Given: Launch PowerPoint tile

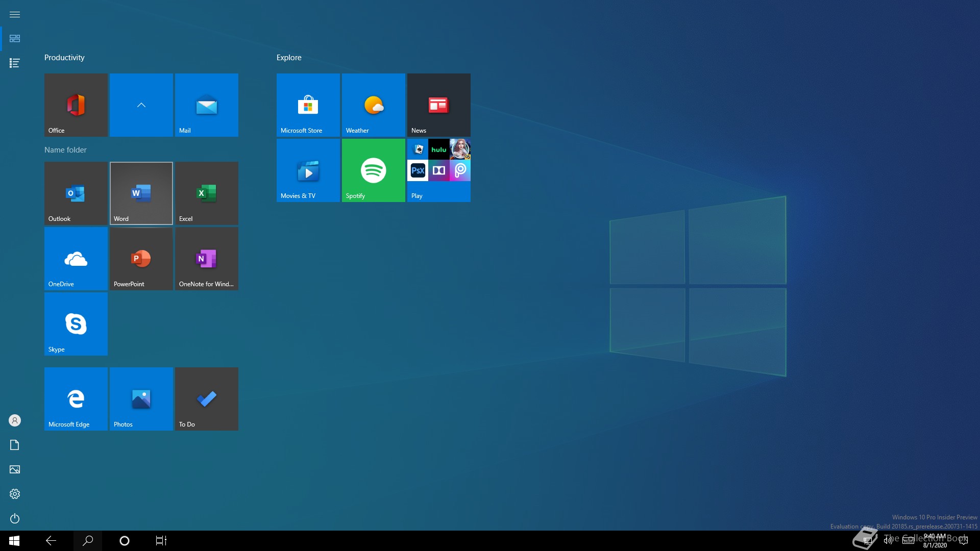Looking at the screenshot, I should [141, 258].
